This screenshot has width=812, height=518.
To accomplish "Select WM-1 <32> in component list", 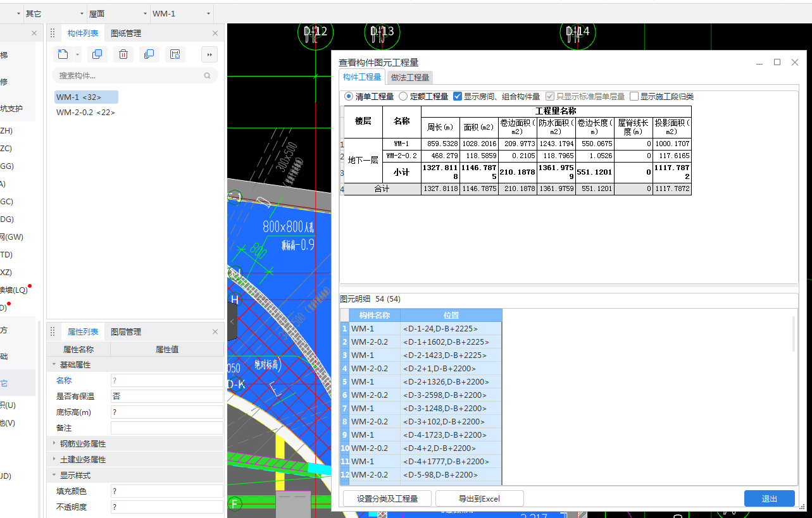I will tap(86, 97).
